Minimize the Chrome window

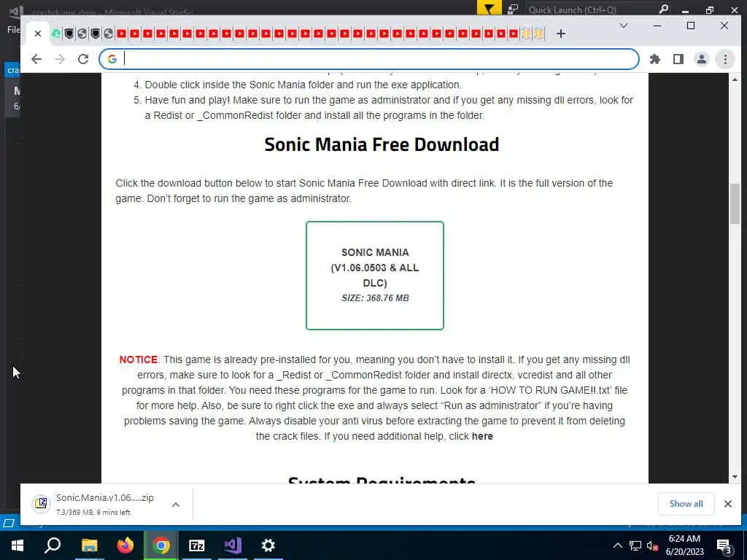pos(657,26)
